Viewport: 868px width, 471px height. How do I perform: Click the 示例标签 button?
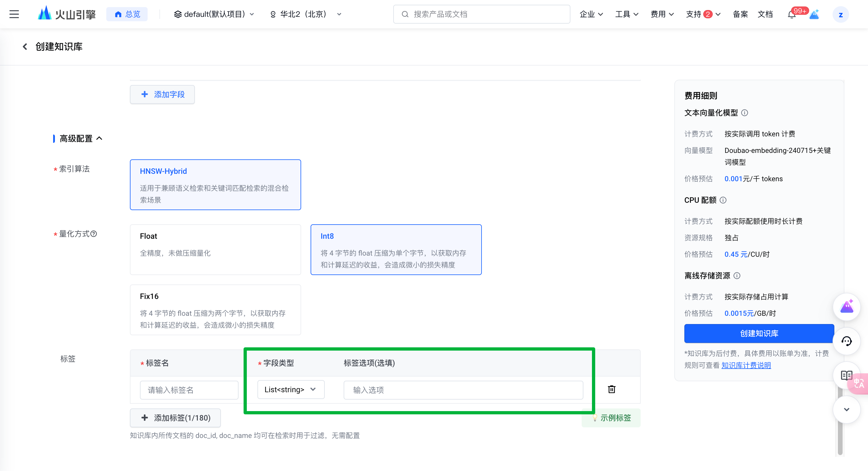[611, 418]
